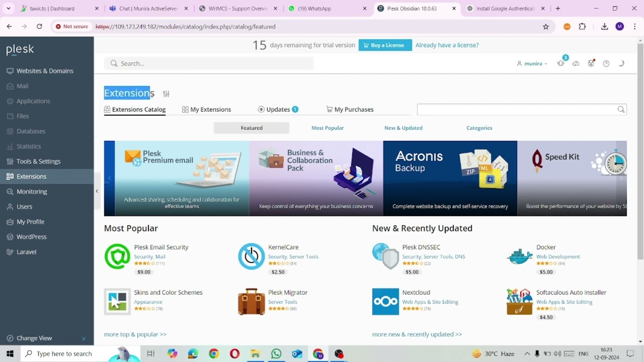Open Opera browser from taskbar
644x362 pixels.
pos(234,354)
